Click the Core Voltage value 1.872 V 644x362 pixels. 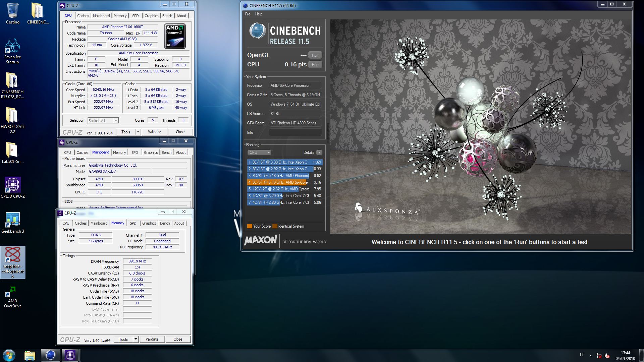coord(146,45)
